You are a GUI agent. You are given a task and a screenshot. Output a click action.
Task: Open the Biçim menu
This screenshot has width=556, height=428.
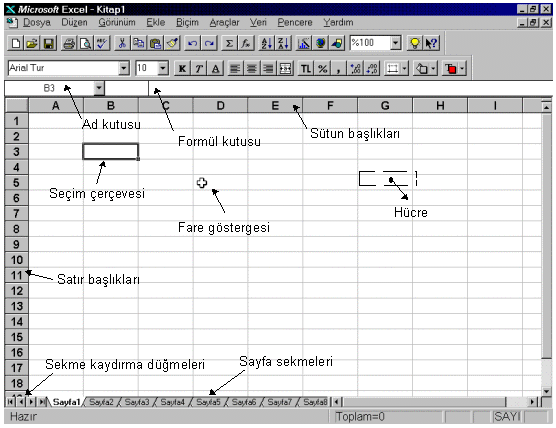(x=187, y=22)
